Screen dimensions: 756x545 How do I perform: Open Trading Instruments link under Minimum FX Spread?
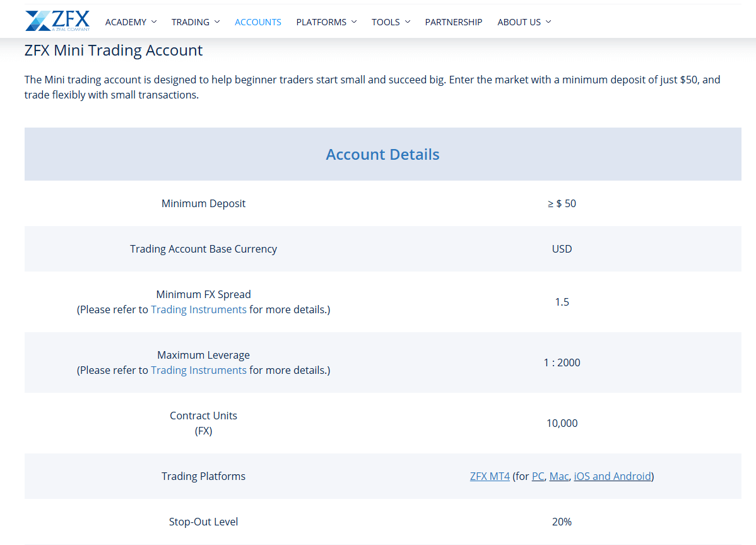click(199, 309)
